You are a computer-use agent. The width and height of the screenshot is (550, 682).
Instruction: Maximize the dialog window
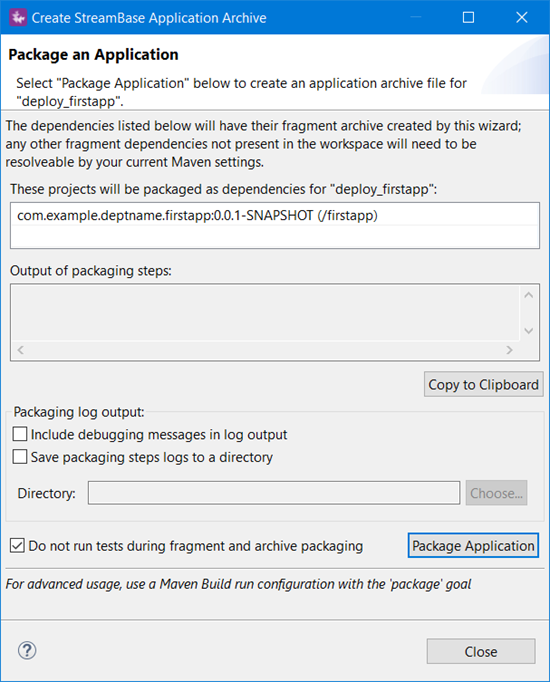point(468,17)
